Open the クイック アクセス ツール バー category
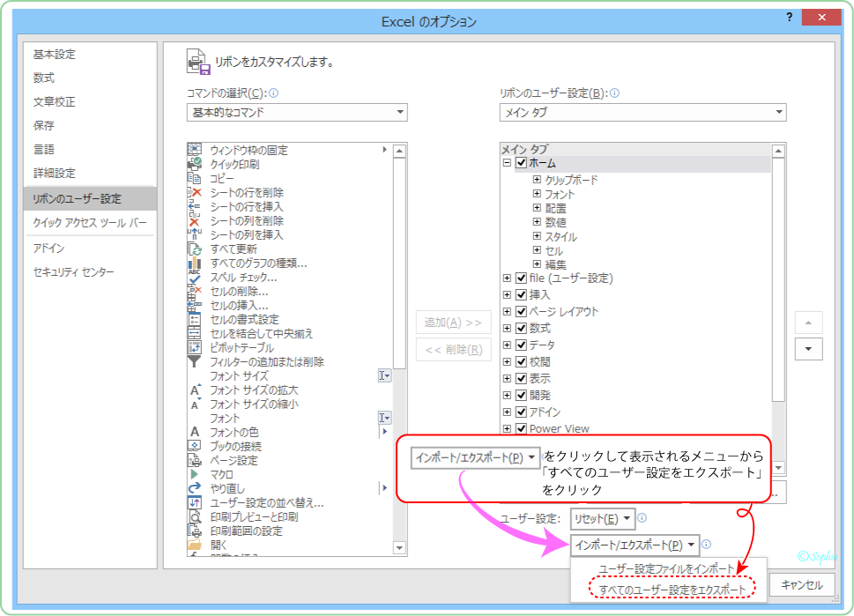 90,223
